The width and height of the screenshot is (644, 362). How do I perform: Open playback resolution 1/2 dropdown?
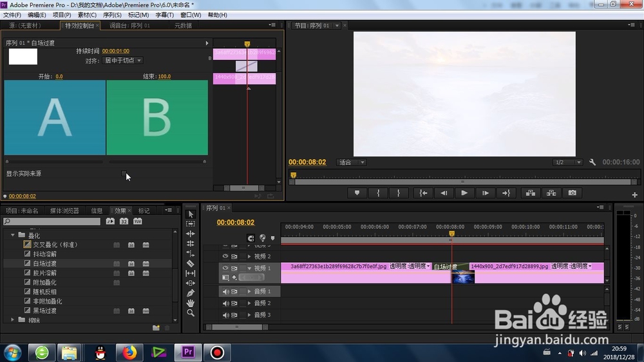click(x=567, y=162)
